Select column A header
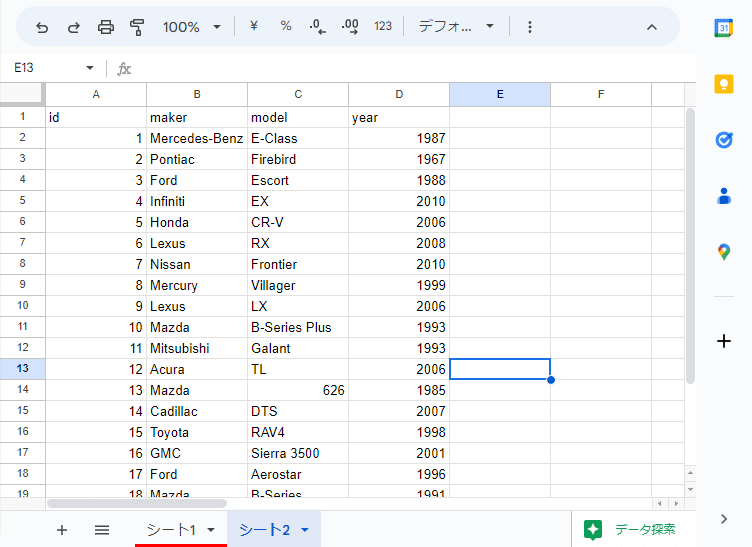752x547 pixels. 96,94
